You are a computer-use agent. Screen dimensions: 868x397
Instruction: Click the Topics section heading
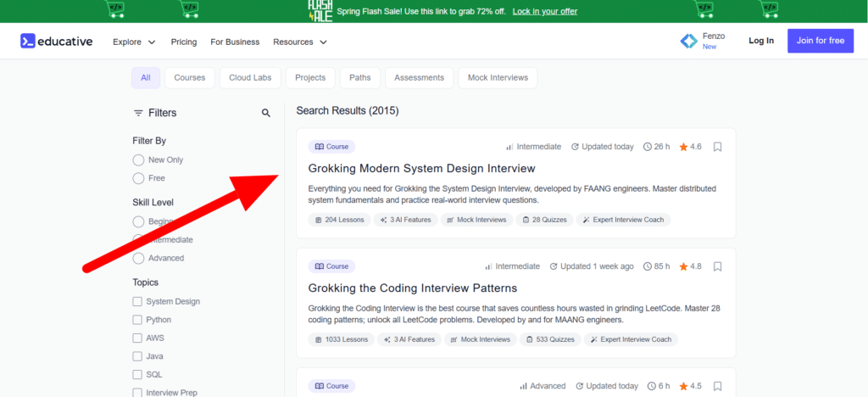(x=146, y=282)
